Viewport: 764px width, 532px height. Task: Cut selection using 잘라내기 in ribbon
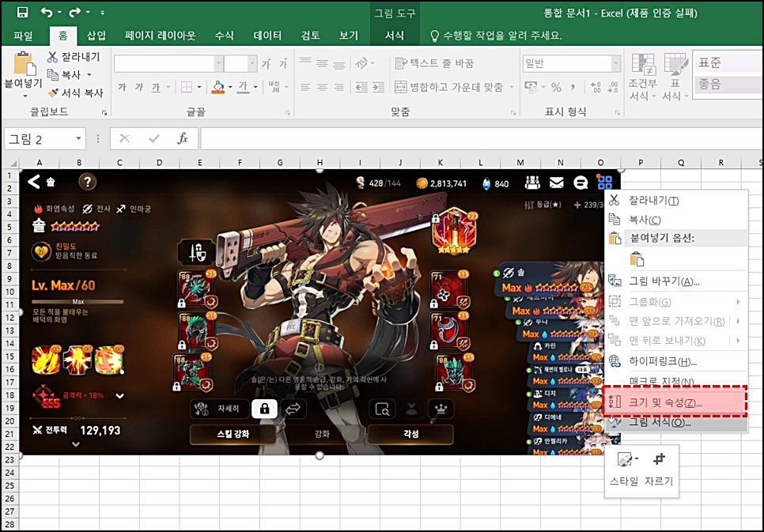coord(74,57)
